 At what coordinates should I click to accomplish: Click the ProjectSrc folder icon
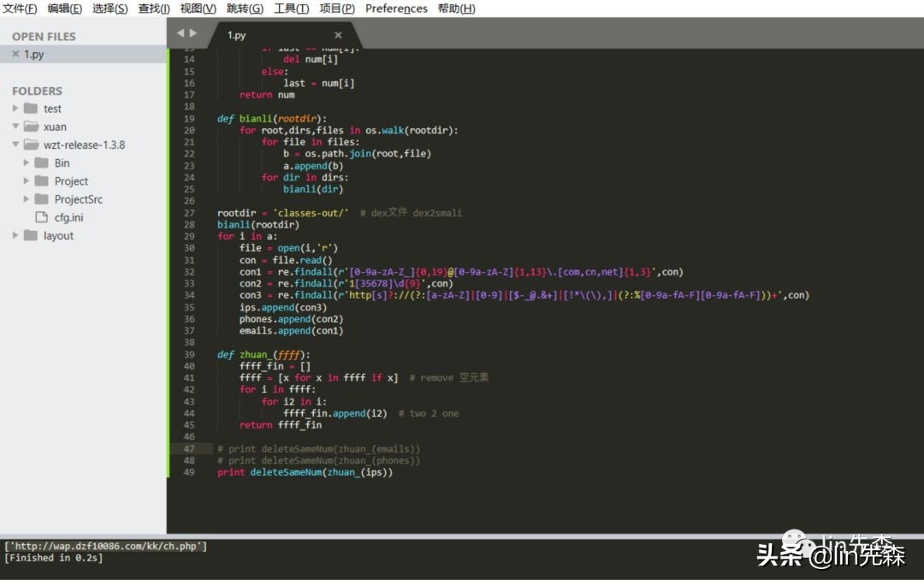[42, 199]
